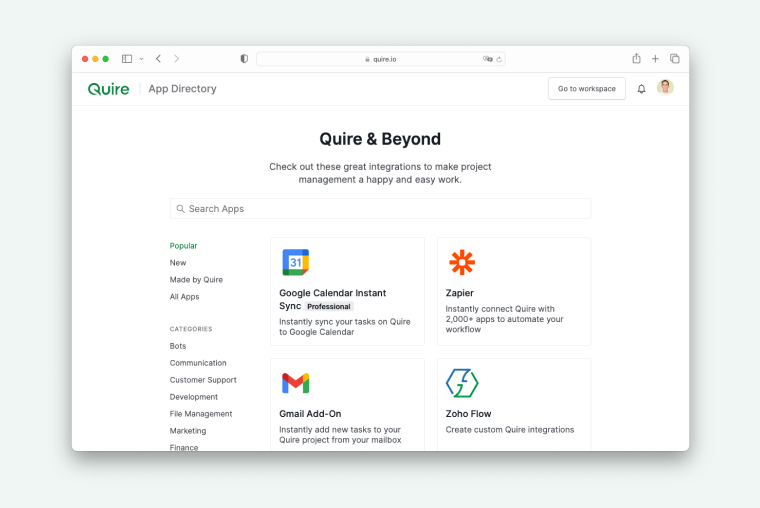
Task: Click the Google Calendar app icon
Action: [x=296, y=262]
